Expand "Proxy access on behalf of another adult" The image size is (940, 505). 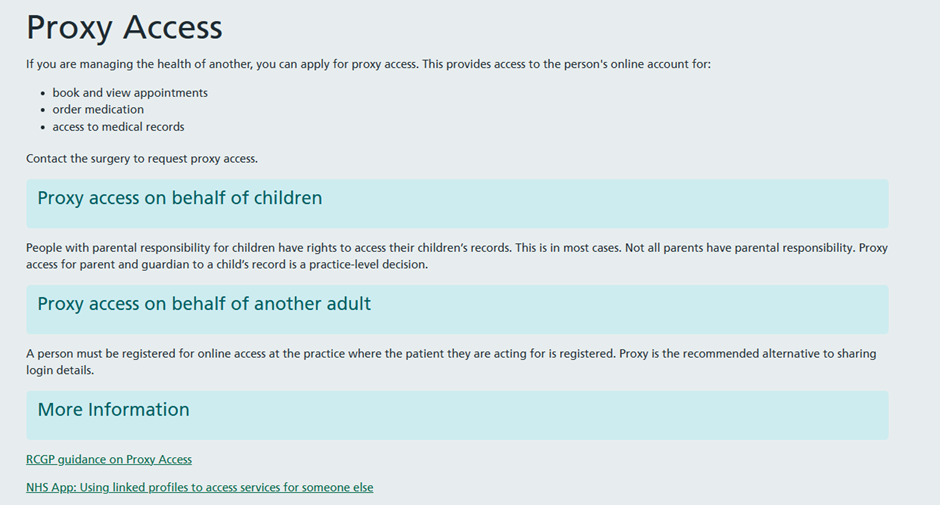tap(204, 304)
